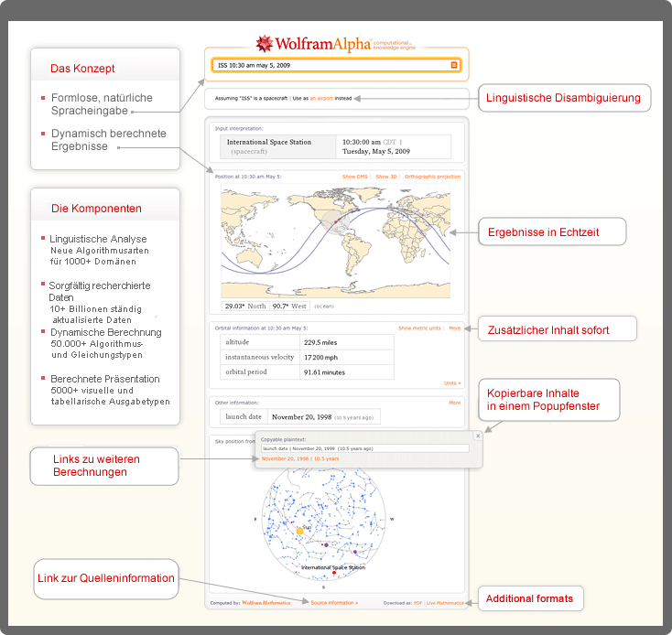
Task: Download result as PDF
Action: point(417,603)
